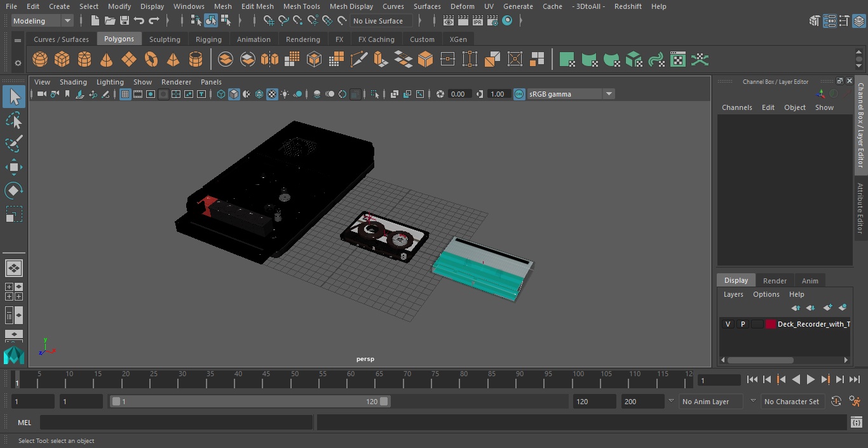
Task: Create a polygon cylinder from shelf
Action: tap(85, 60)
